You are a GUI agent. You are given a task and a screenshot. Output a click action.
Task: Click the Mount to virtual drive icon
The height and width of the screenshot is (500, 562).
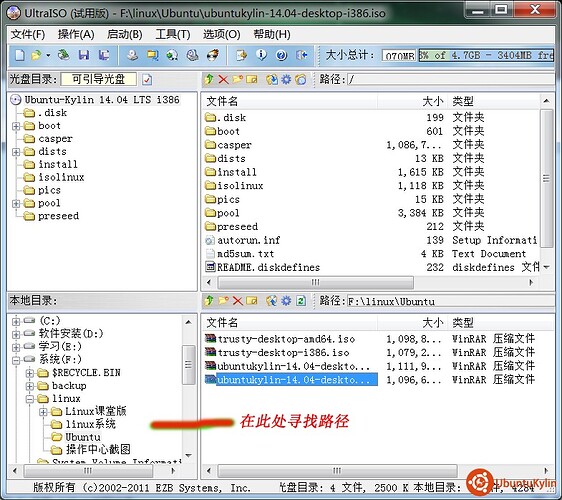[x=193, y=55]
